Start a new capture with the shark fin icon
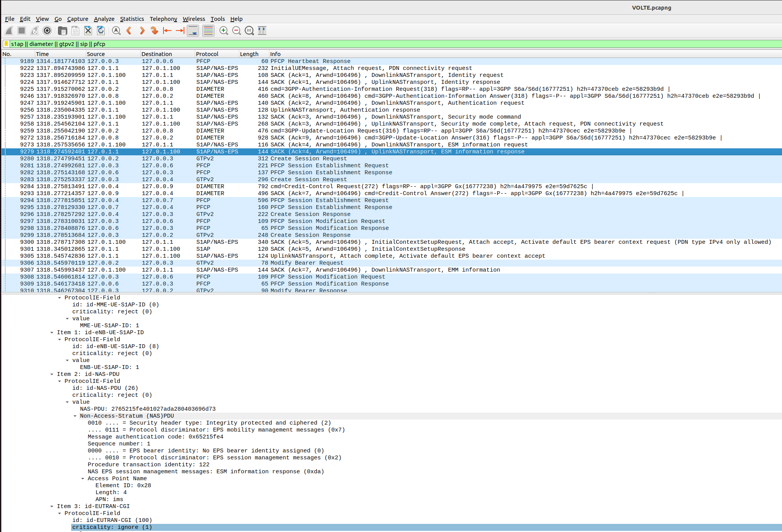 9,31
